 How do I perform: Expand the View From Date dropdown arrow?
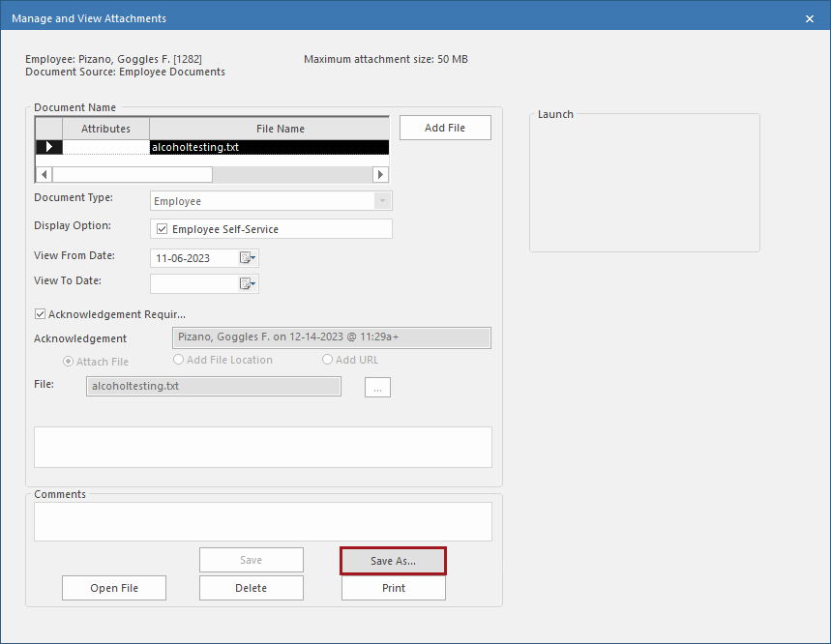pos(253,258)
